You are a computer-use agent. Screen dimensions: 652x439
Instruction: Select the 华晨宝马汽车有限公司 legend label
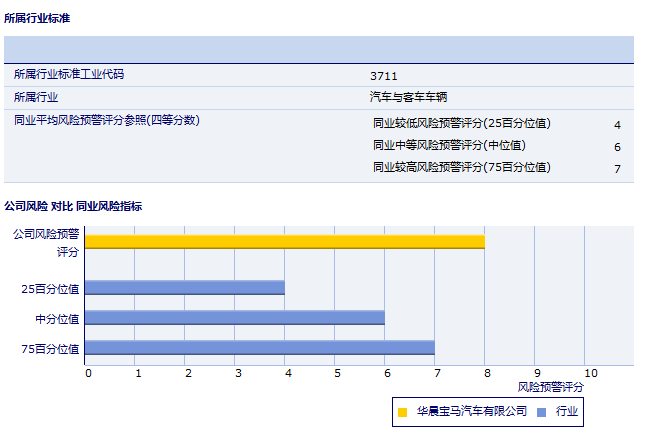(x=471, y=412)
